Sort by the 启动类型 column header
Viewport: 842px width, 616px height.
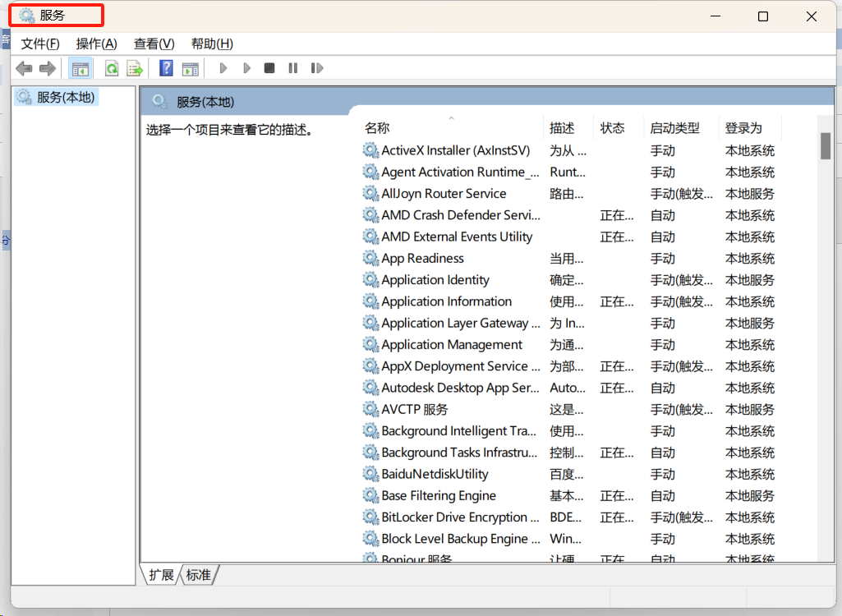click(680, 128)
